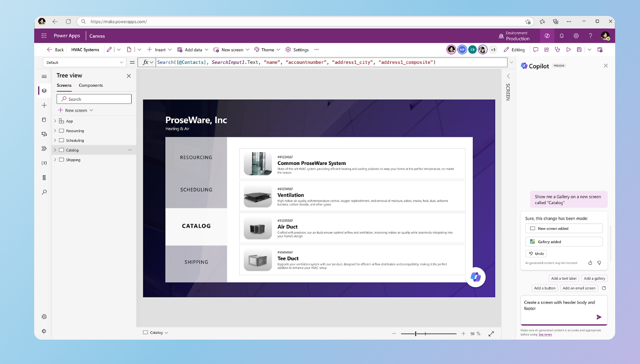Image resolution: width=640 pixels, height=364 pixels.
Task: Open Tree view layers icon in sidebar
Action: point(44,91)
